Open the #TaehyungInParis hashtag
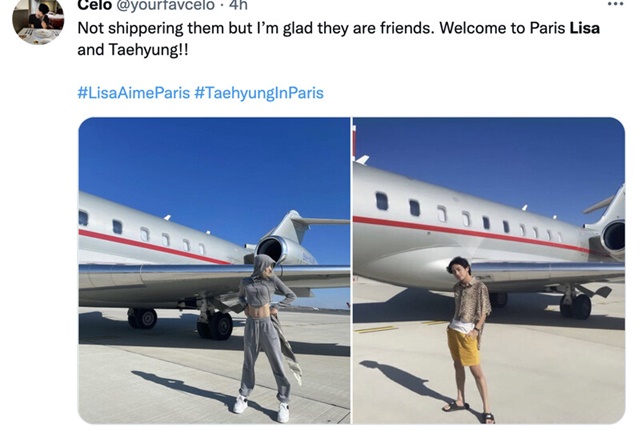 259,93
